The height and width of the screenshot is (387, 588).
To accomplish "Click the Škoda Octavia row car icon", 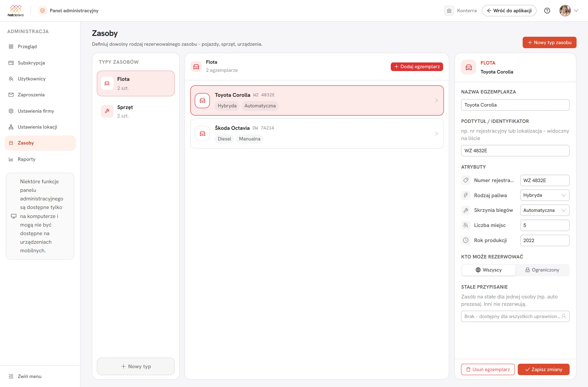I will click(202, 134).
